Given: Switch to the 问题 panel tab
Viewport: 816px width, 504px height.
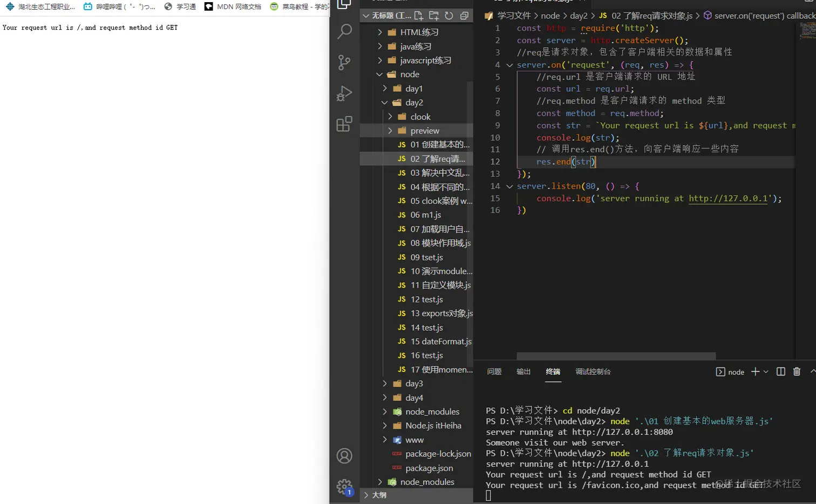Looking at the screenshot, I should click(494, 371).
